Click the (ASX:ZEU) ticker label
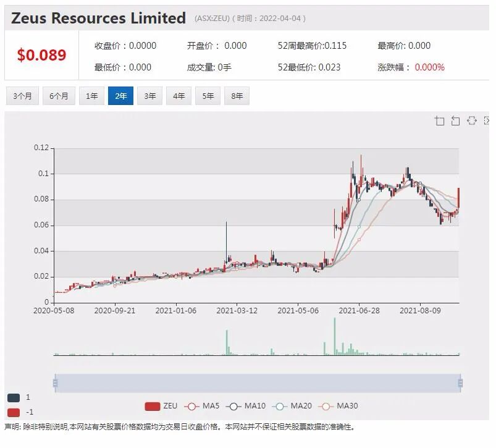496x448 pixels. 212,19
